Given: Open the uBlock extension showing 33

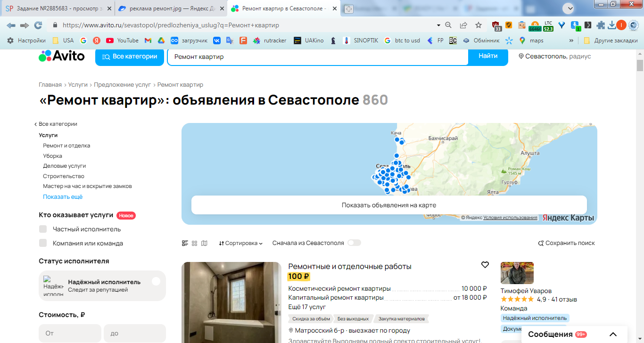Looking at the screenshot, I should click(496, 25).
